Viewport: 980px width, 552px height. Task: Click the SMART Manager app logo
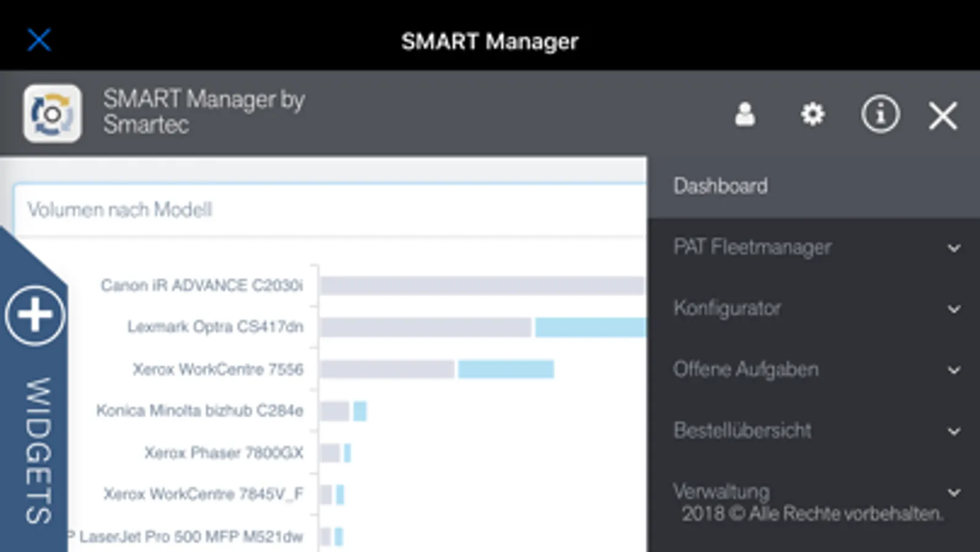tap(52, 113)
